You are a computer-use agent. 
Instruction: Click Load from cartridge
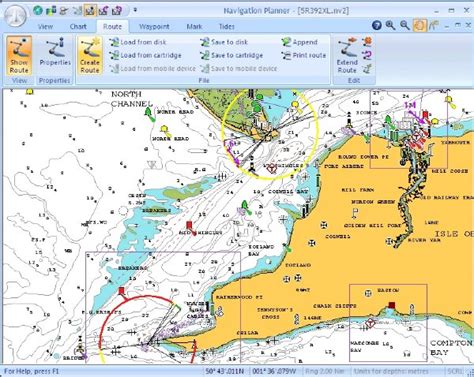pos(146,55)
